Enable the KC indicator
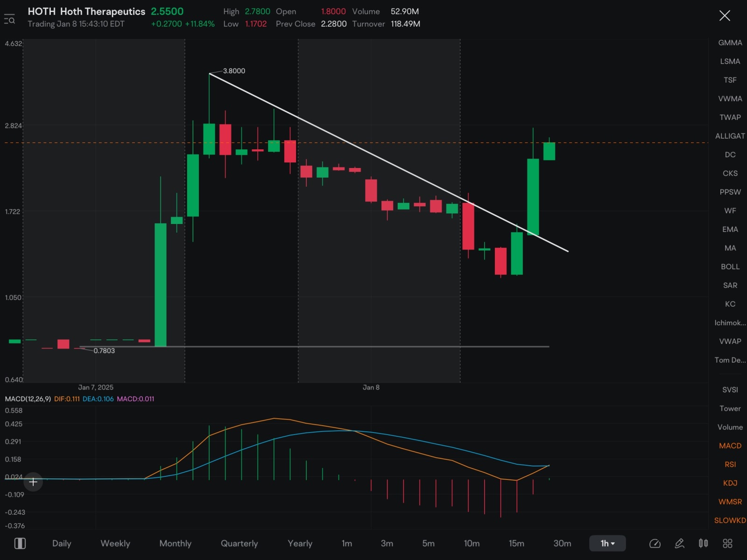 point(730,304)
